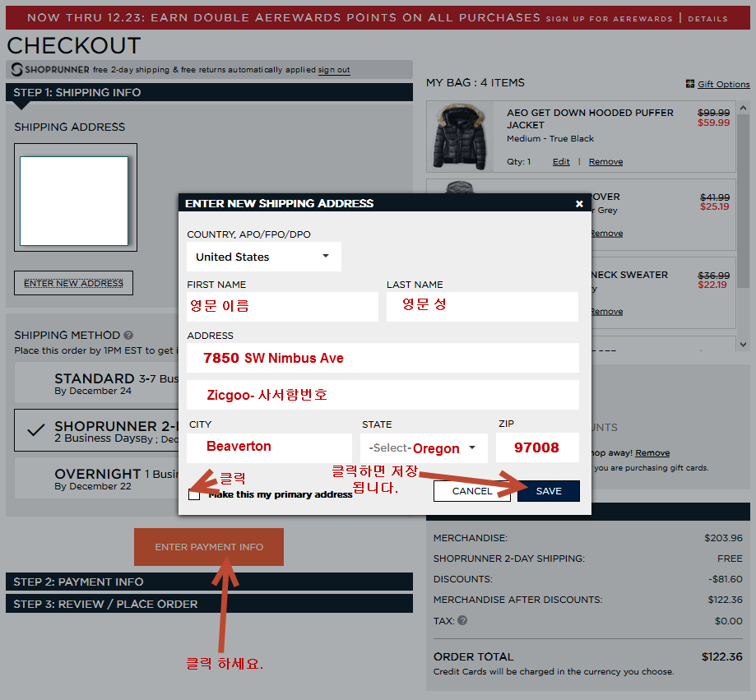
Task: Click Edit for the Puffer Jacket item
Action: (561, 161)
